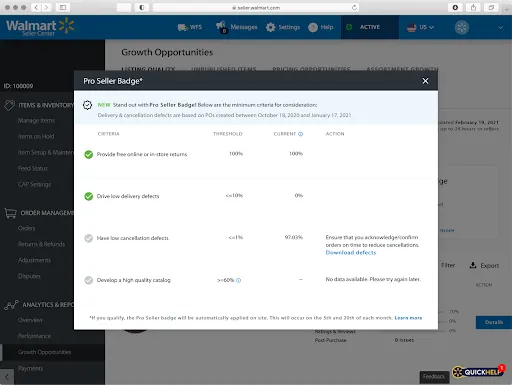The height and width of the screenshot is (385, 512).
Task: Expand the account chevron dropdown
Action: (x=500, y=28)
